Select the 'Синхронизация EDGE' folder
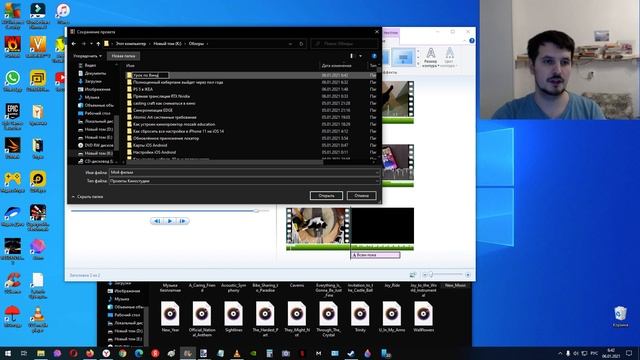Image resolution: width=640 pixels, height=360 pixels. (153, 110)
